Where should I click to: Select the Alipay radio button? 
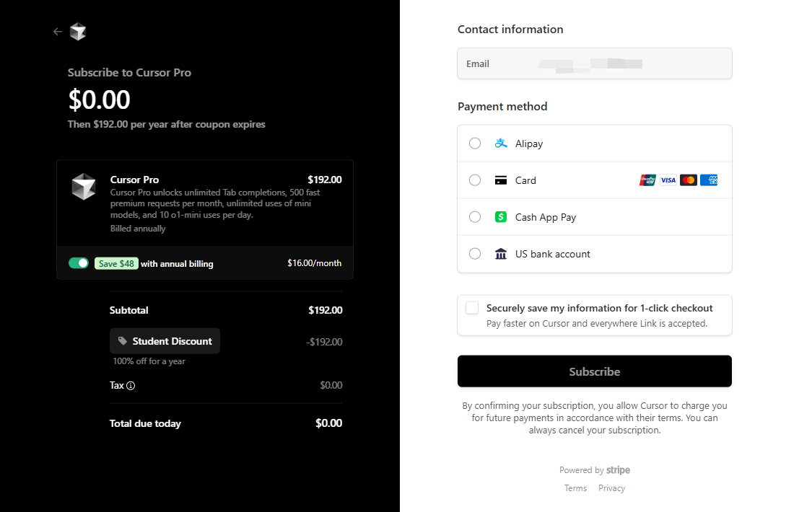[x=475, y=144]
